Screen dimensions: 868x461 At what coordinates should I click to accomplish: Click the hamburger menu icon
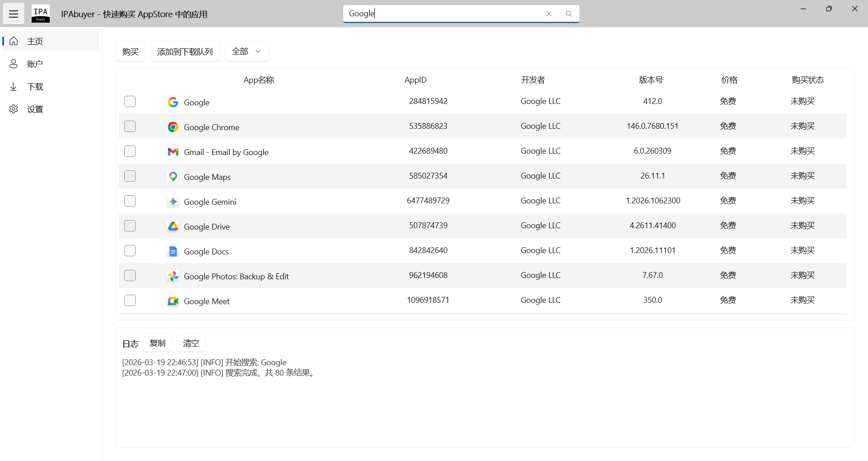[14, 14]
